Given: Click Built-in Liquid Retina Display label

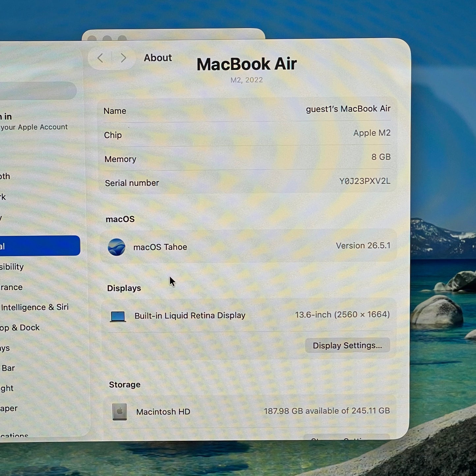Looking at the screenshot, I should tap(190, 316).
